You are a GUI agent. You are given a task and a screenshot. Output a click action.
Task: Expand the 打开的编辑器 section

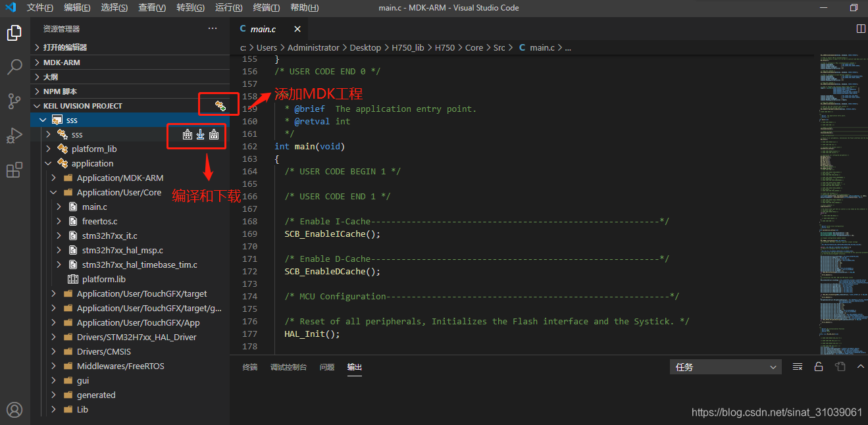(130, 47)
